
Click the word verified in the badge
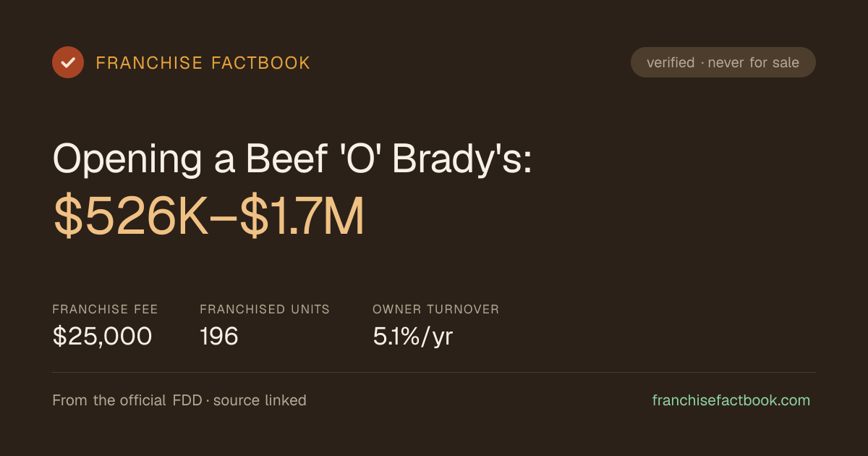(x=671, y=62)
